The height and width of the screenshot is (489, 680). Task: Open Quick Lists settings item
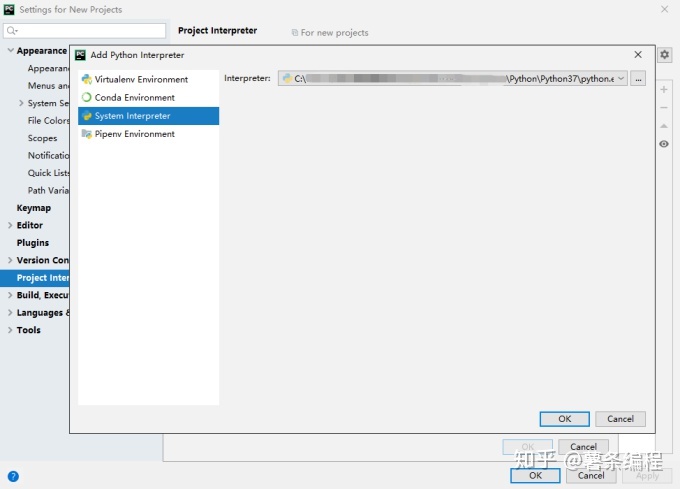(48, 173)
